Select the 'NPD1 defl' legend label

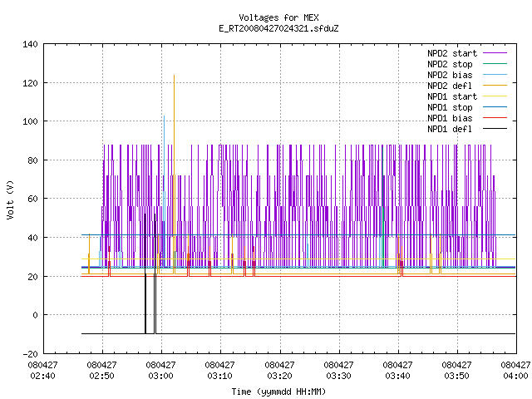(450, 130)
